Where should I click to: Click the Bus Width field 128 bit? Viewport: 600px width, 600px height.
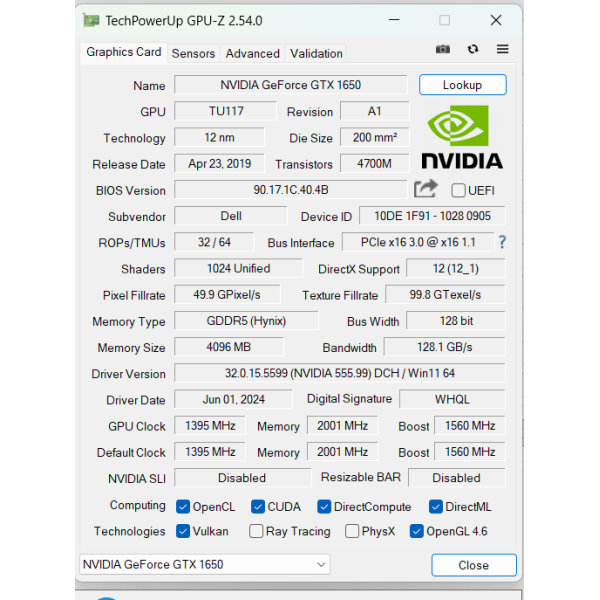[455, 321]
